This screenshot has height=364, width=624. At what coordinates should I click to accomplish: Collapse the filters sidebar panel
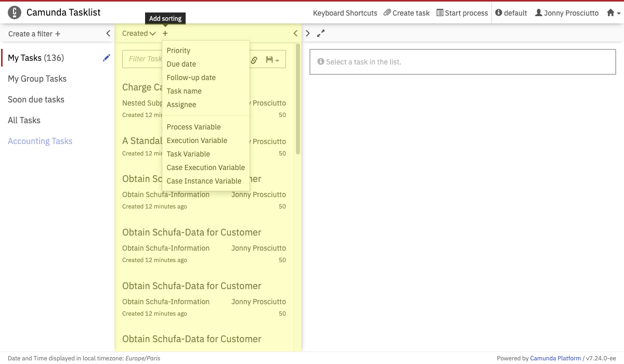click(x=108, y=33)
